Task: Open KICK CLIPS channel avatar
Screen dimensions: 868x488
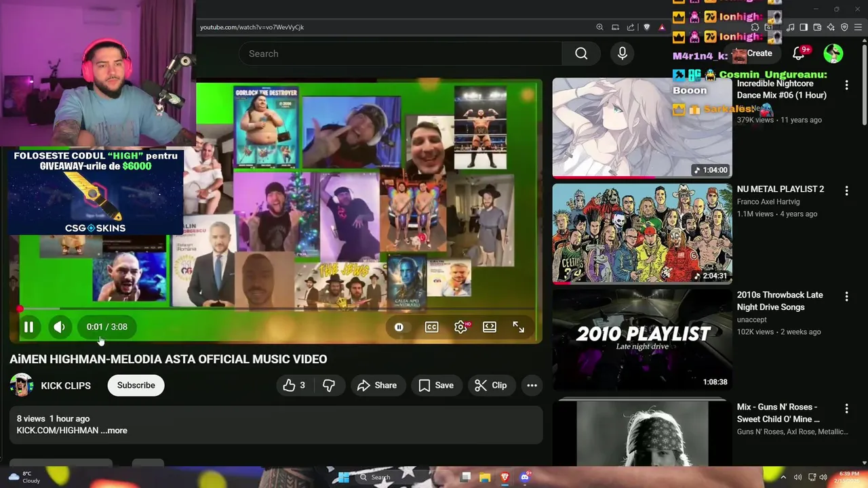Action: click(x=21, y=385)
